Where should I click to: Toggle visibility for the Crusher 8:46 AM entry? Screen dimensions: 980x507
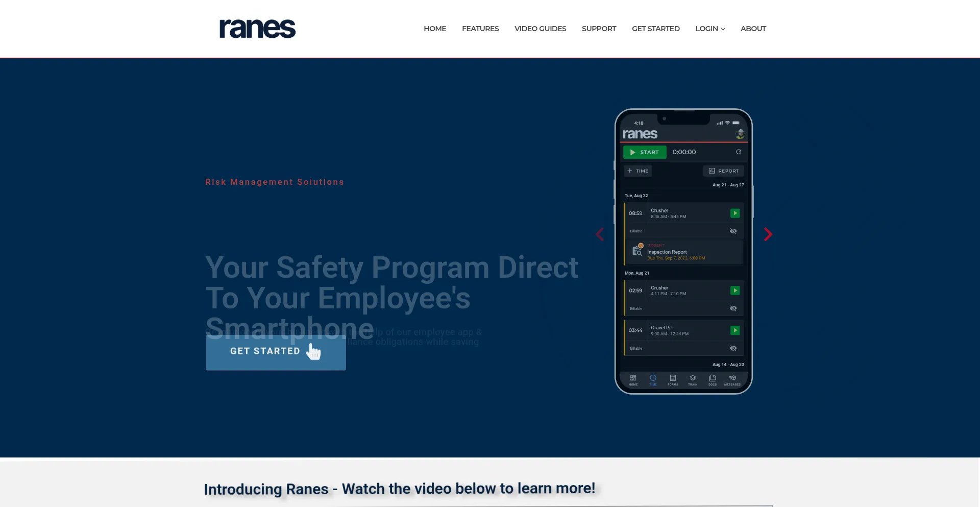pos(733,231)
